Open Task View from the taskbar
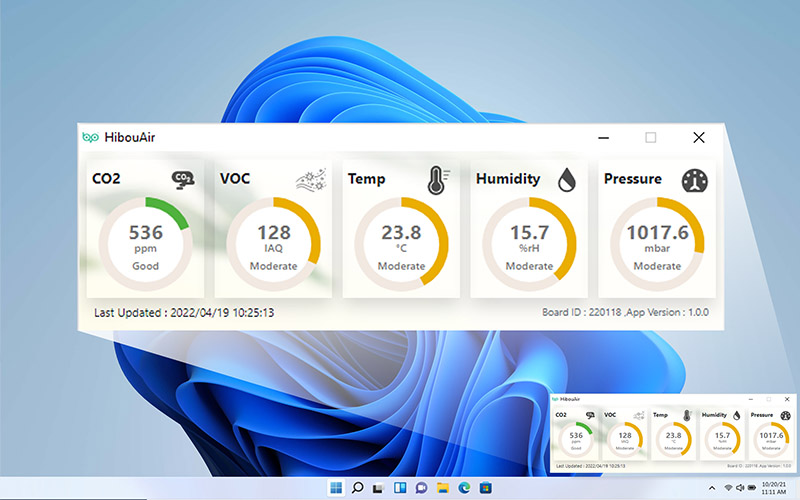Viewport: 800px width, 500px height. click(378, 488)
